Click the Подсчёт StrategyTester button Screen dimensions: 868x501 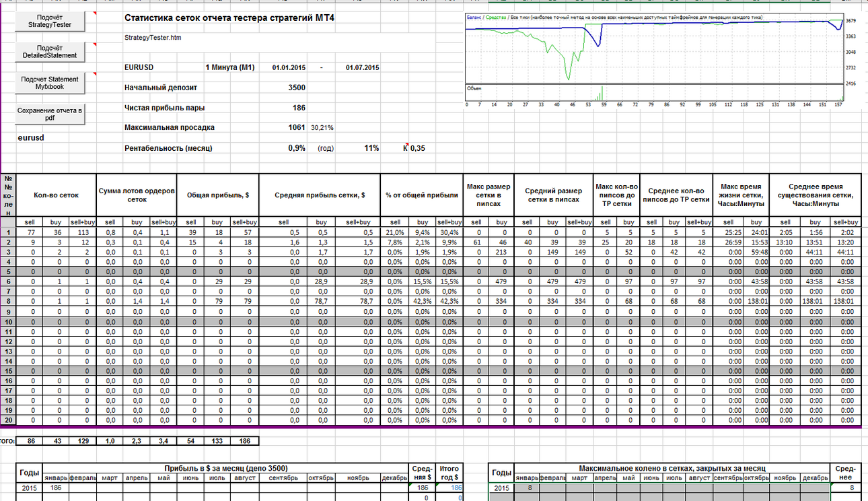pyautogui.click(x=50, y=21)
